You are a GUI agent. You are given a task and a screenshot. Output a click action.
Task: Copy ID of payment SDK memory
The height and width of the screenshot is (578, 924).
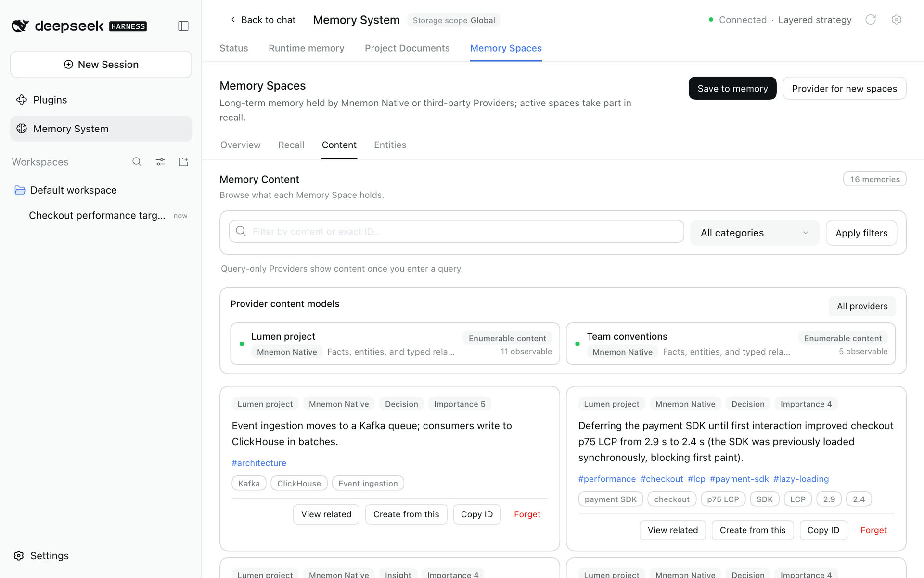[823, 530]
